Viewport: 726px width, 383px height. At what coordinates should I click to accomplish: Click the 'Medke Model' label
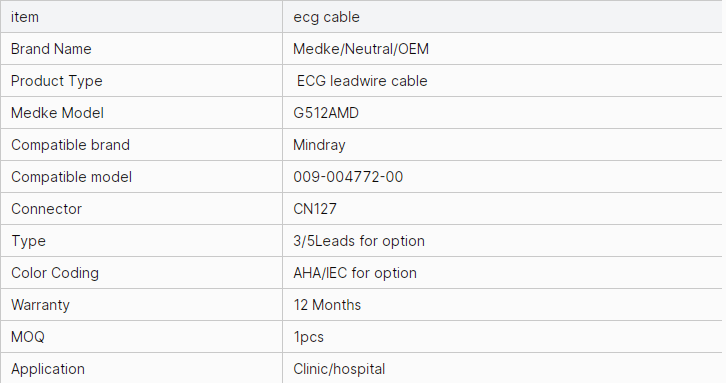57,113
